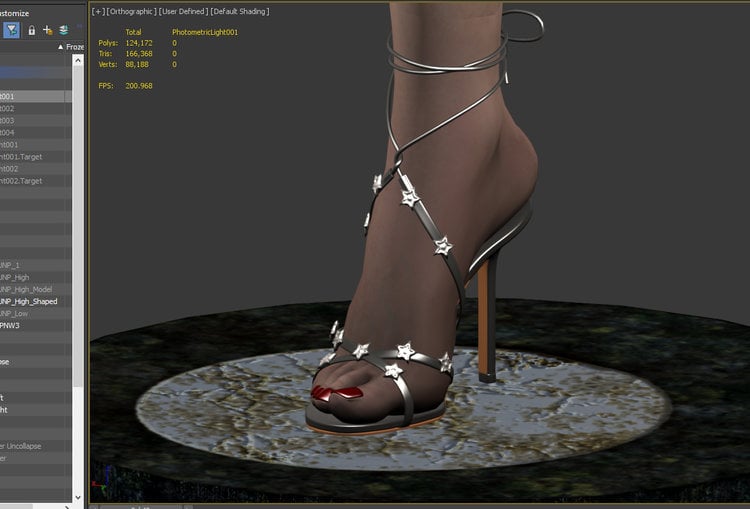The width and height of the screenshot is (750, 509).
Task: Click the vertical scrollbar thumb of the list
Action: pos(78,226)
